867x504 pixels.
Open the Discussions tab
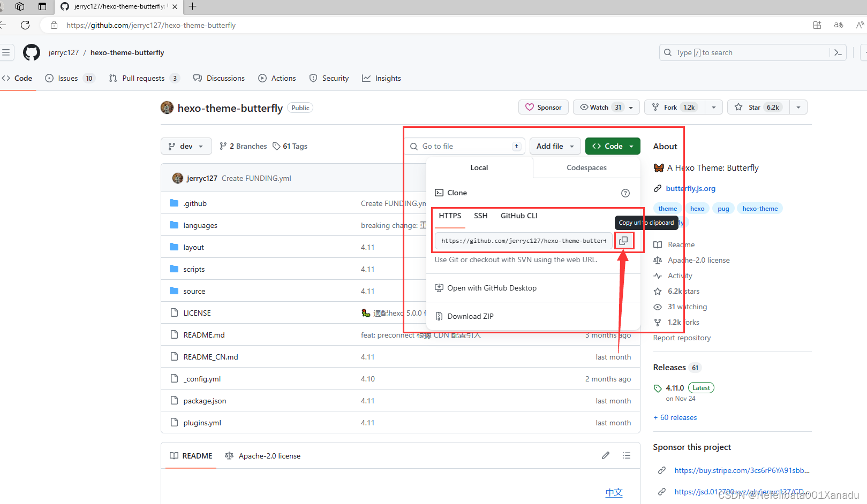tap(219, 78)
